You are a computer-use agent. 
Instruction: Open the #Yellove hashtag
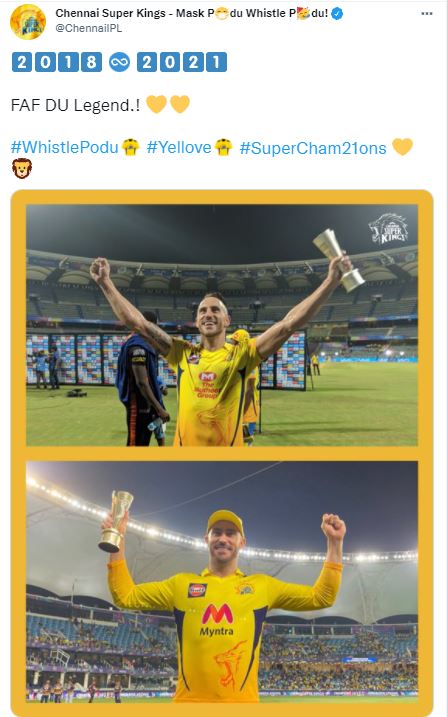[x=179, y=147]
